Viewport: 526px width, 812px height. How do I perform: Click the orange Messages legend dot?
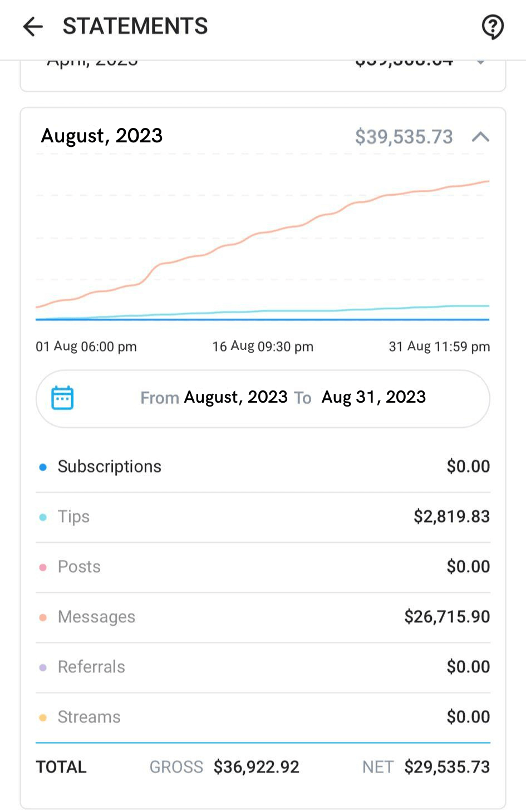43,617
